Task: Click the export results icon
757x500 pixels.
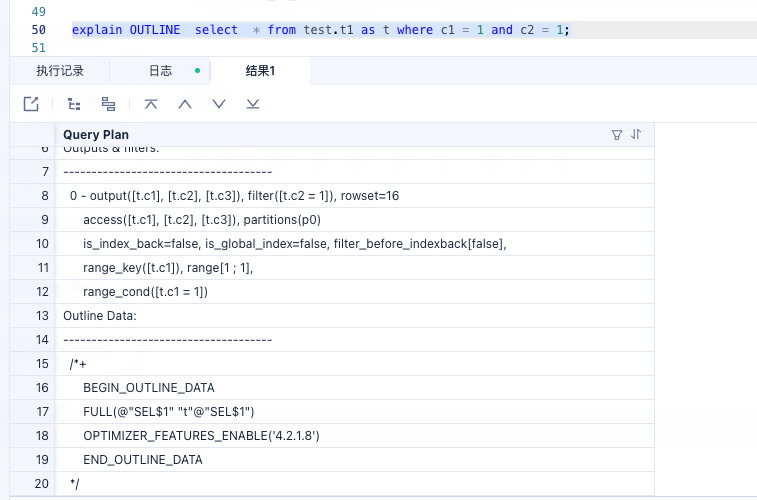Action: [x=31, y=104]
